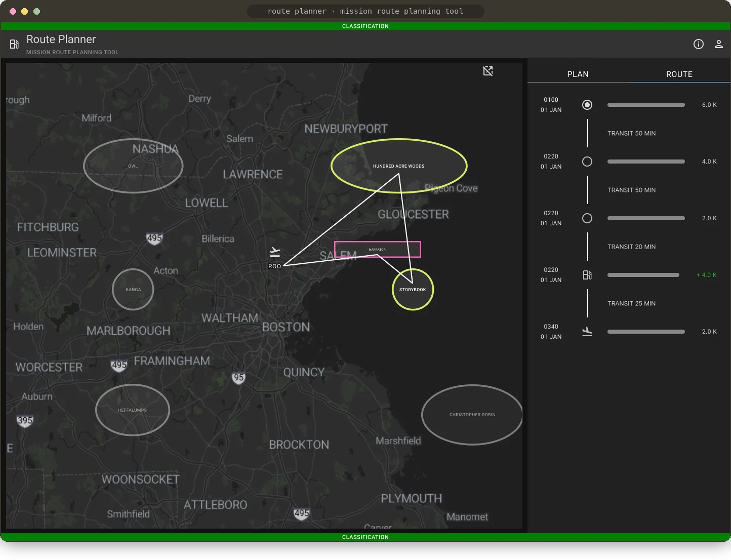Click the 0340 01 JAN time entry
The width and height of the screenshot is (731, 560).
(551, 332)
